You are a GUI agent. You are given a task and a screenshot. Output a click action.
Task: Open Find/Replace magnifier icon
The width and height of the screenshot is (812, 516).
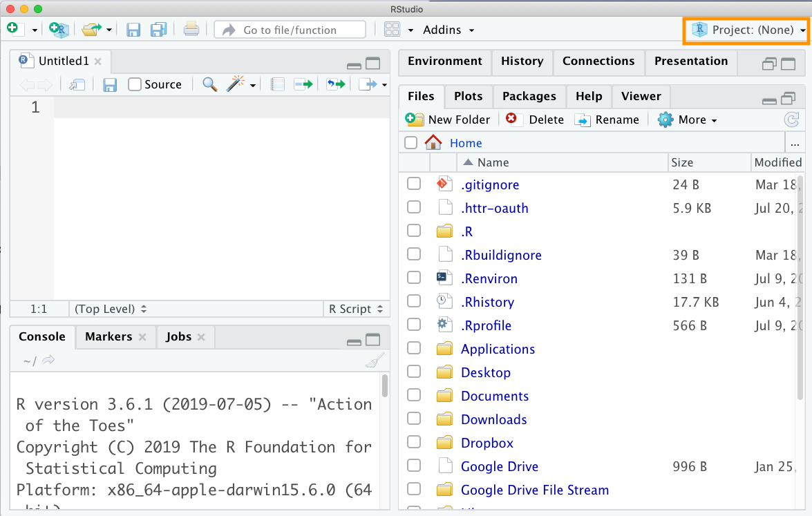(209, 84)
